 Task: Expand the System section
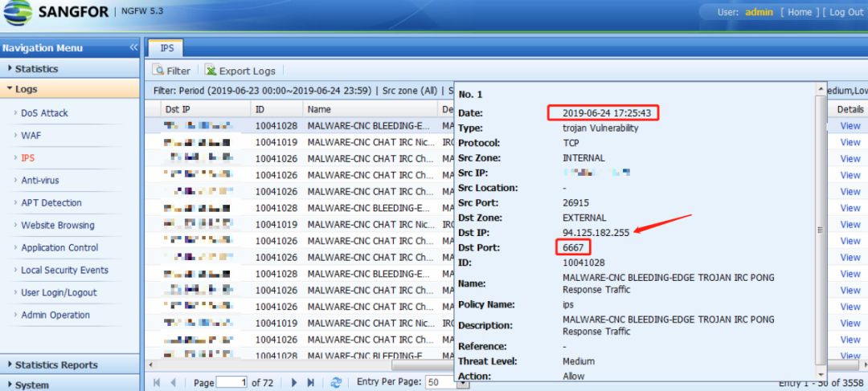(x=70, y=384)
